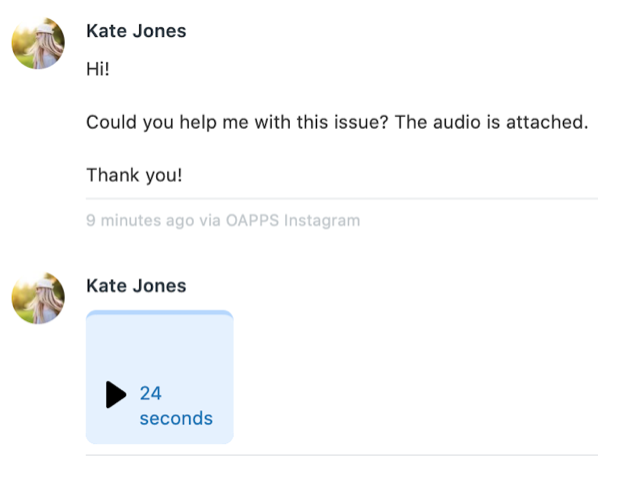Click the word "Instagram" in the message footer

322,221
